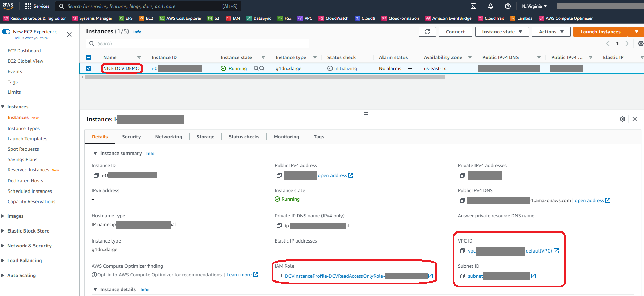Open Systems Manager shortcut
644x296 pixels.
pos(92,18)
